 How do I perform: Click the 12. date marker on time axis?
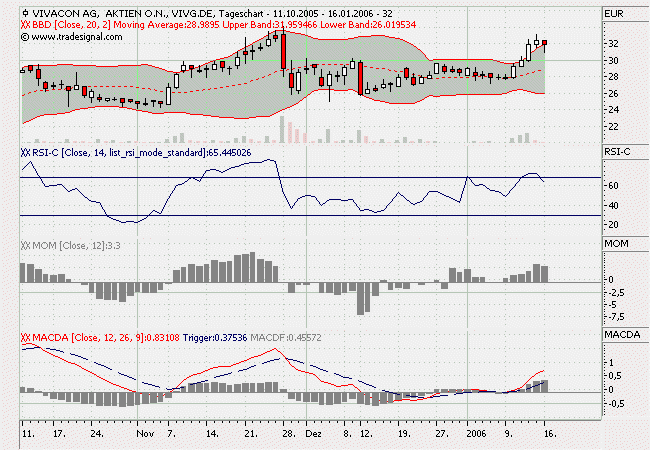tap(366, 434)
